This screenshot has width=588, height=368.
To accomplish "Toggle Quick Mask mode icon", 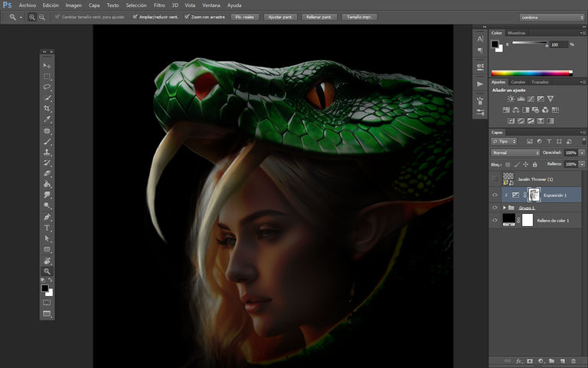I will point(47,302).
